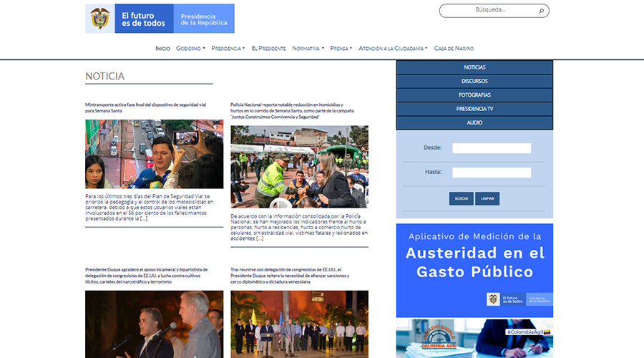Screen dimensions: 644x358
Task: Click the Limpiar button
Action: pyautogui.click(x=487, y=198)
